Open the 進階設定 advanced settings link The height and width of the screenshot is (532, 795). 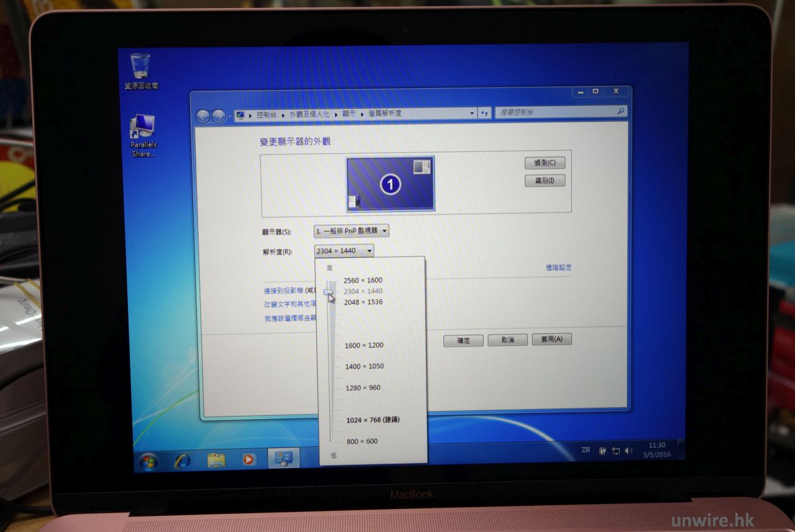coord(558,268)
